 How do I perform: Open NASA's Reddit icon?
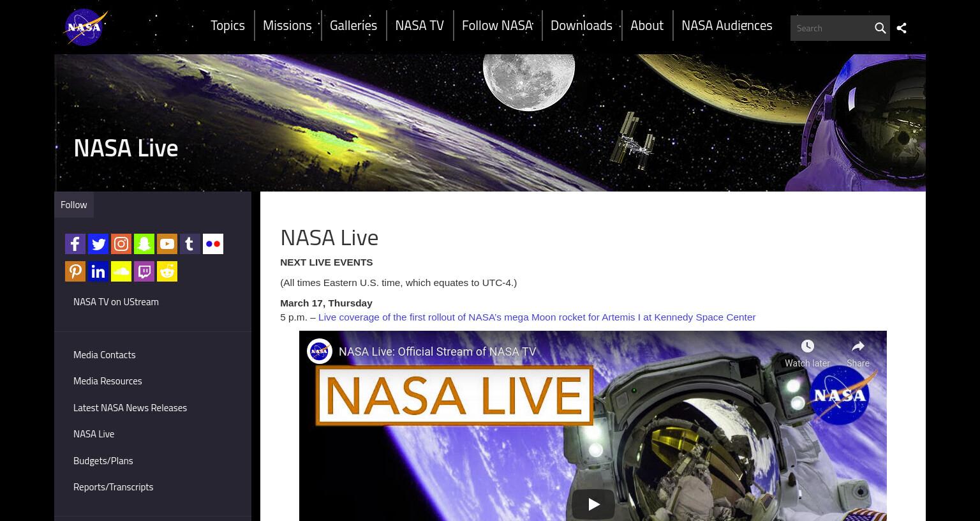tap(167, 271)
